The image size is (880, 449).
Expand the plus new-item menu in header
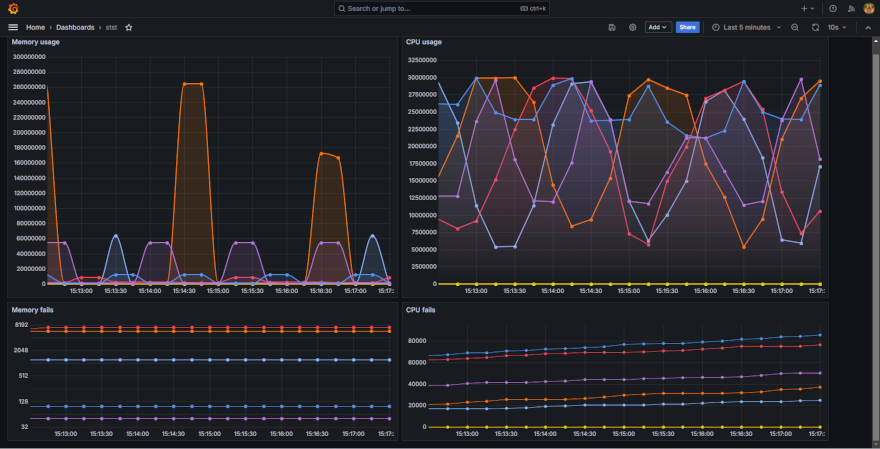[x=807, y=8]
